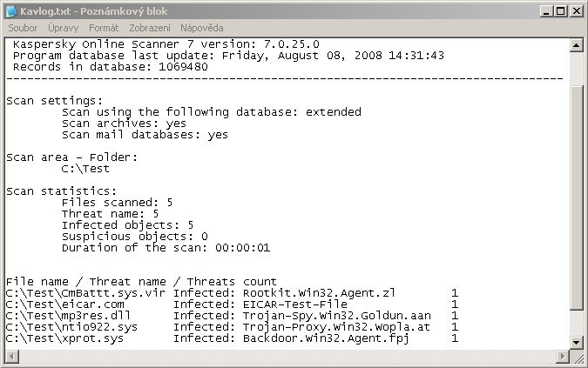588x368 pixels.
Task: Click the Duration of the scan line
Action: pyautogui.click(x=166, y=247)
